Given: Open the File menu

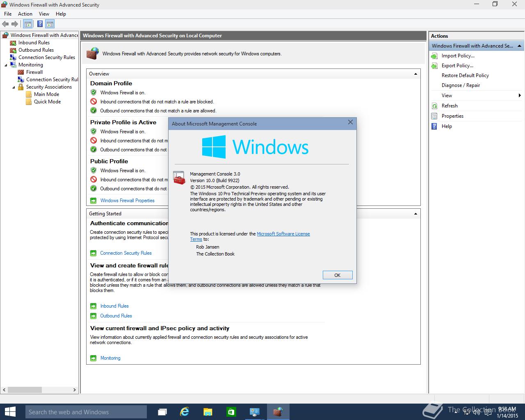Looking at the screenshot, I should tap(8, 14).
